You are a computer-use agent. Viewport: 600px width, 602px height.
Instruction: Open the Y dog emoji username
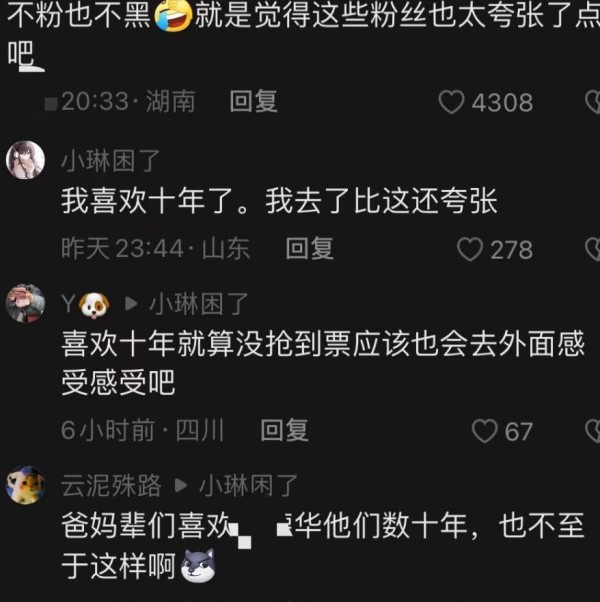coord(86,305)
